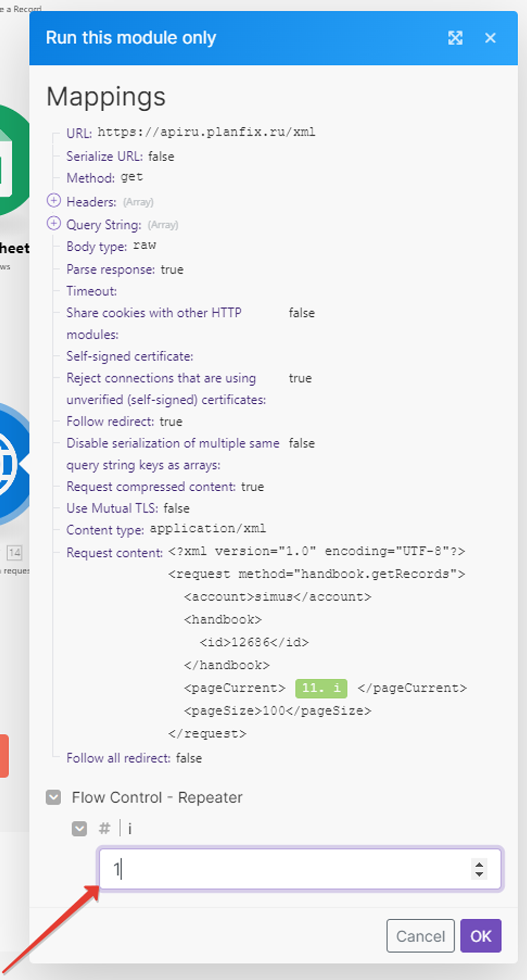Click the Timeout label
527x980 pixels.
coord(92,291)
